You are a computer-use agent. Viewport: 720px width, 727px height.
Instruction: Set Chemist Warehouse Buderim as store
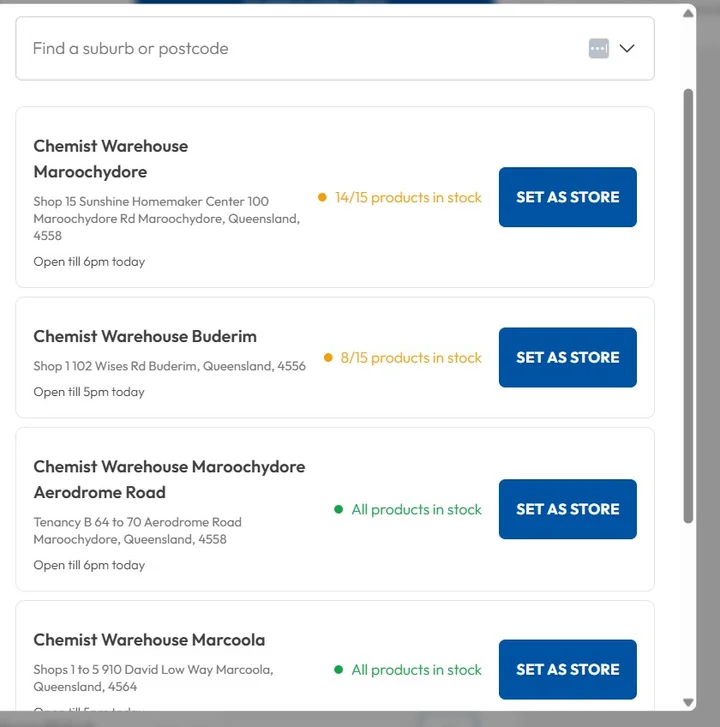pyautogui.click(x=567, y=357)
